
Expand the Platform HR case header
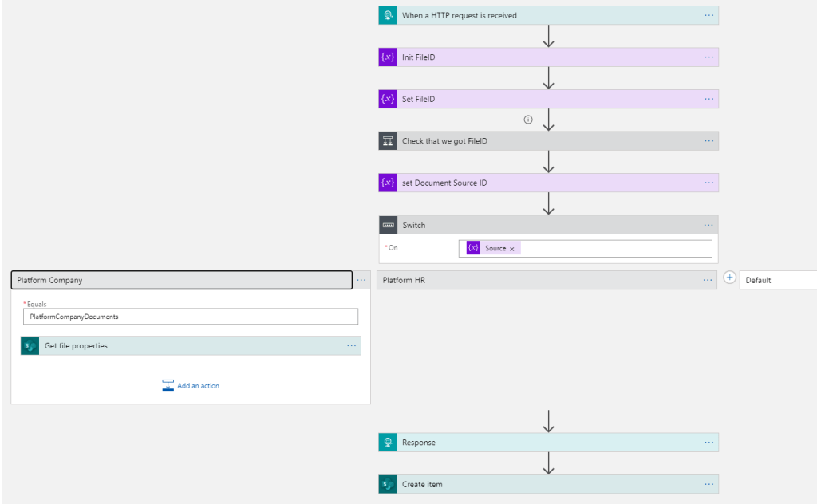(x=535, y=280)
